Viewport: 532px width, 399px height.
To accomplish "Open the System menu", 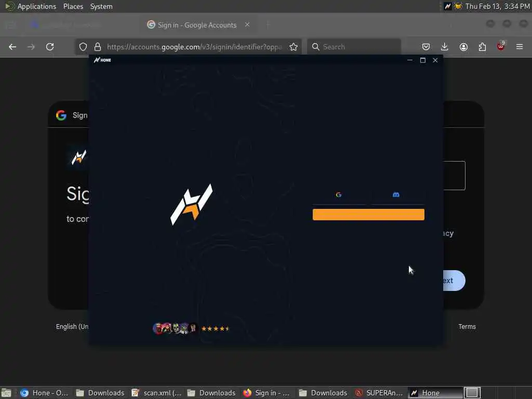I will (x=101, y=6).
